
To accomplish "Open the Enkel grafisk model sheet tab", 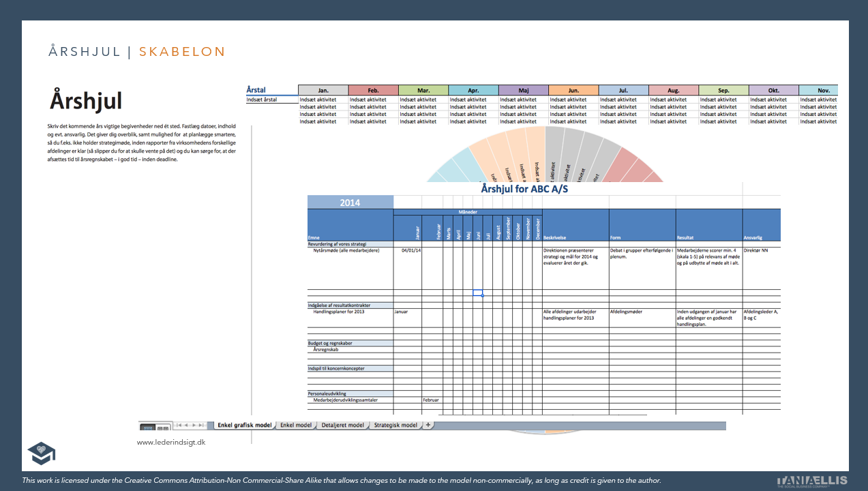I will pyautogui.click(x=244, y=425).
